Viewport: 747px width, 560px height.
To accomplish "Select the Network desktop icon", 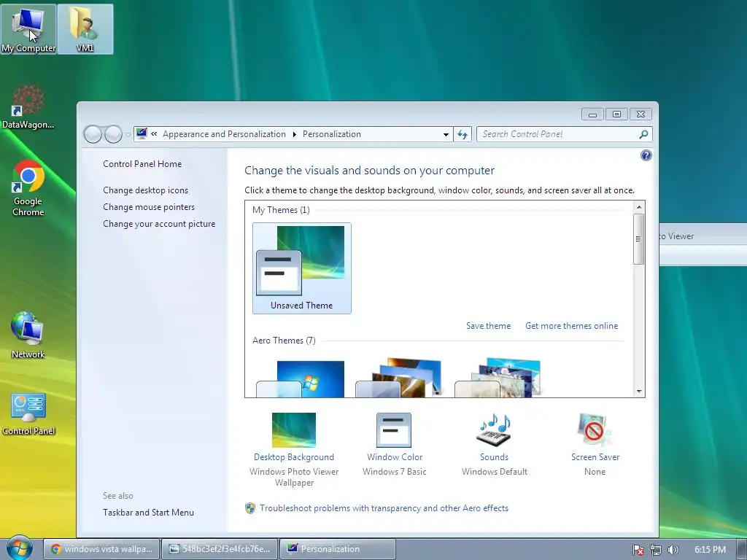I will pyautogui.click(x=28, y=335).
